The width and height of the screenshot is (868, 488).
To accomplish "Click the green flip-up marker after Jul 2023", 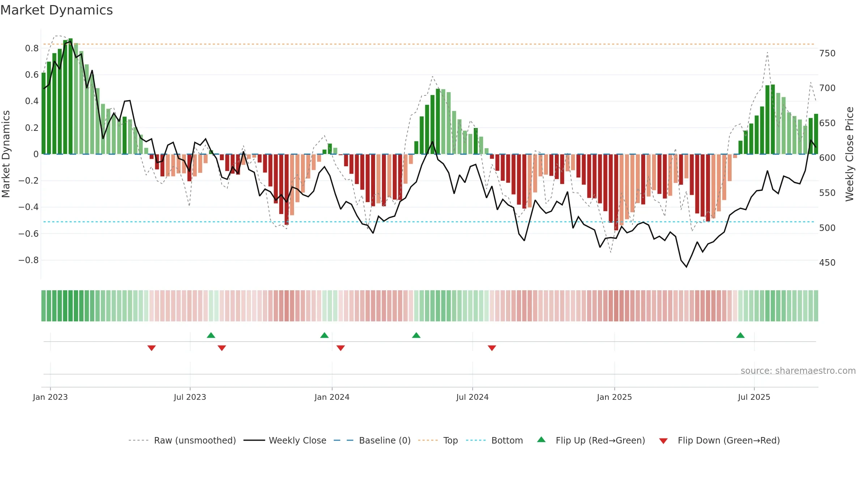I will [x=211, y=335].
